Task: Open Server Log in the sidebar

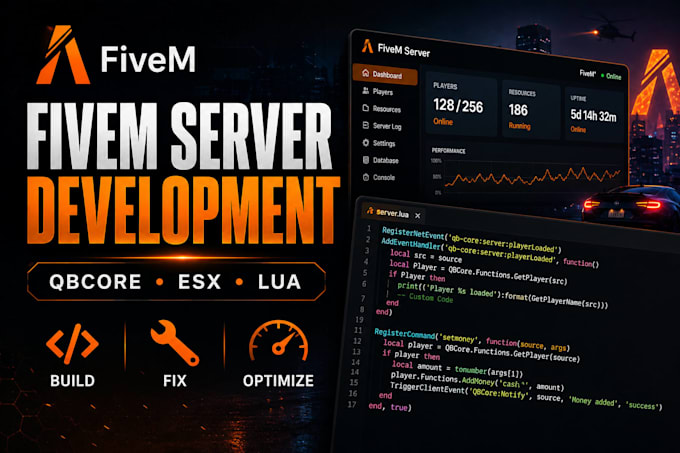Action: (382, 126)
